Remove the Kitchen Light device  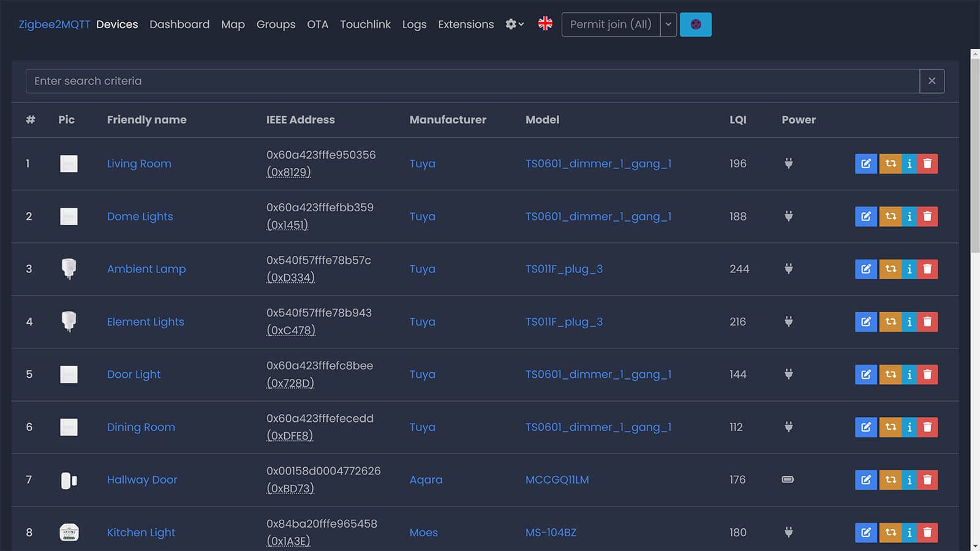tap(927, 532)
